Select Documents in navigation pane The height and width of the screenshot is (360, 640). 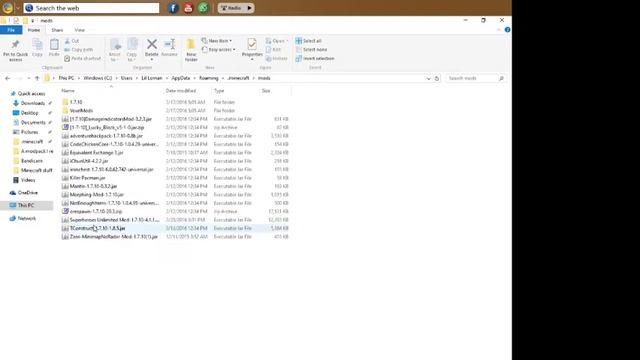point(33,122)
